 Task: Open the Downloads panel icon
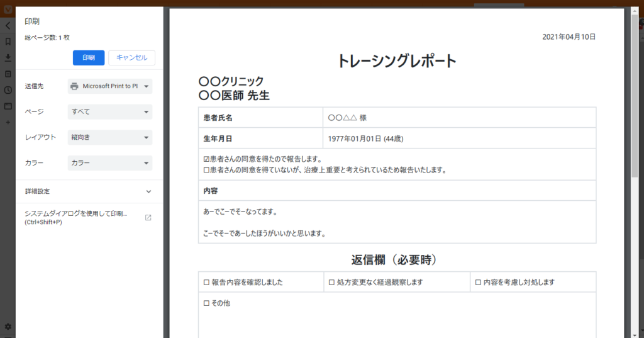(x=8, y=58)
